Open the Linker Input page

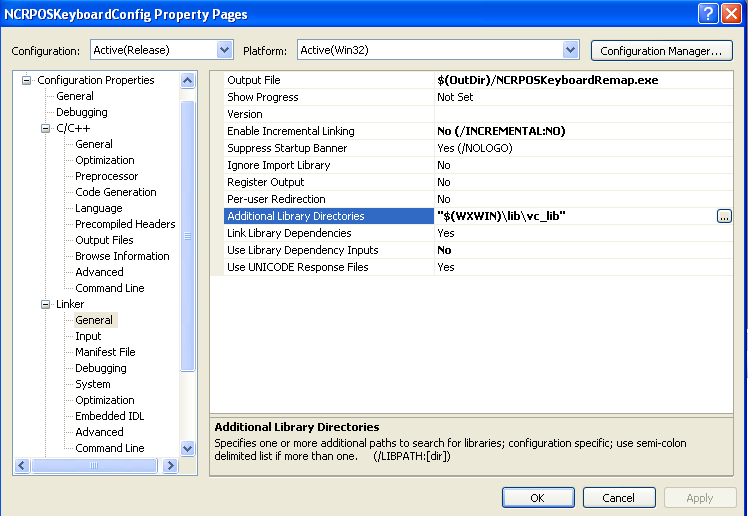(x=88, y=336)
